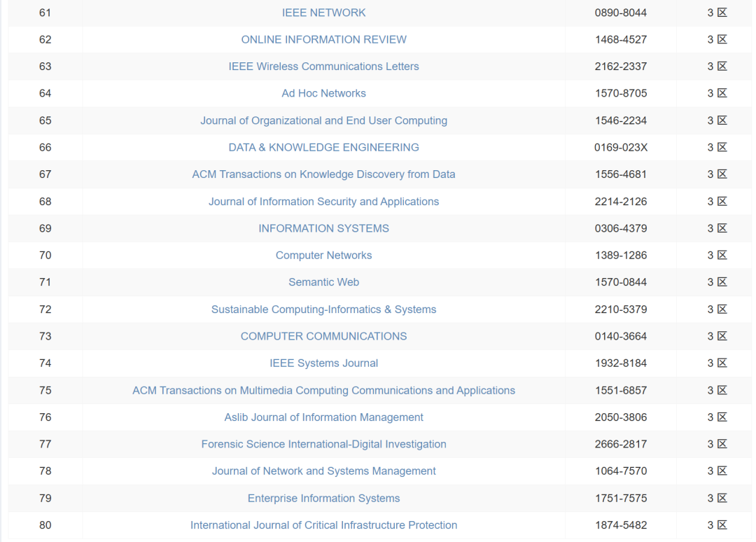The image size is (756, 542).
Task: Open the Computer Networks journal link
Action: coord(323,256)
